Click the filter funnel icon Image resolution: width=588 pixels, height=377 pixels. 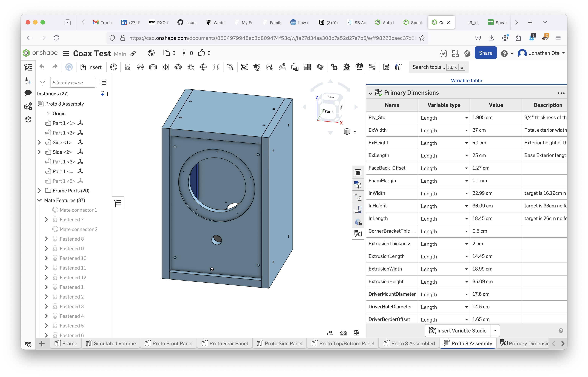[42, 83]
